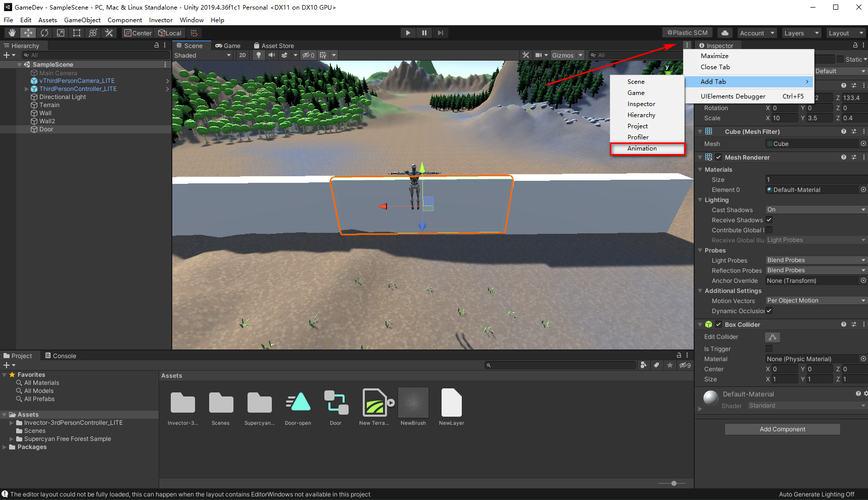Viewport: 868px width, 500px height.
Task: Choose Animation from Add Tab submenu
Action: 647,148
